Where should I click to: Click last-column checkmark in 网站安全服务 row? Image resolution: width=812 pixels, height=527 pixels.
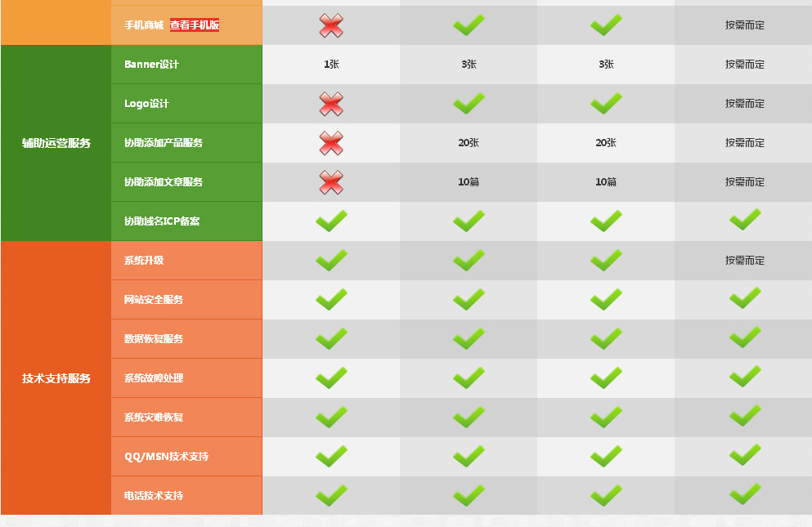tap(745, 297)
